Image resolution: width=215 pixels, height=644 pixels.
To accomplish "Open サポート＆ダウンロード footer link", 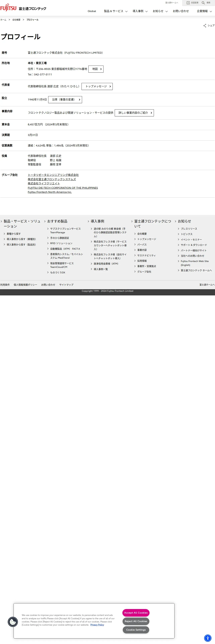I will 194,245.
